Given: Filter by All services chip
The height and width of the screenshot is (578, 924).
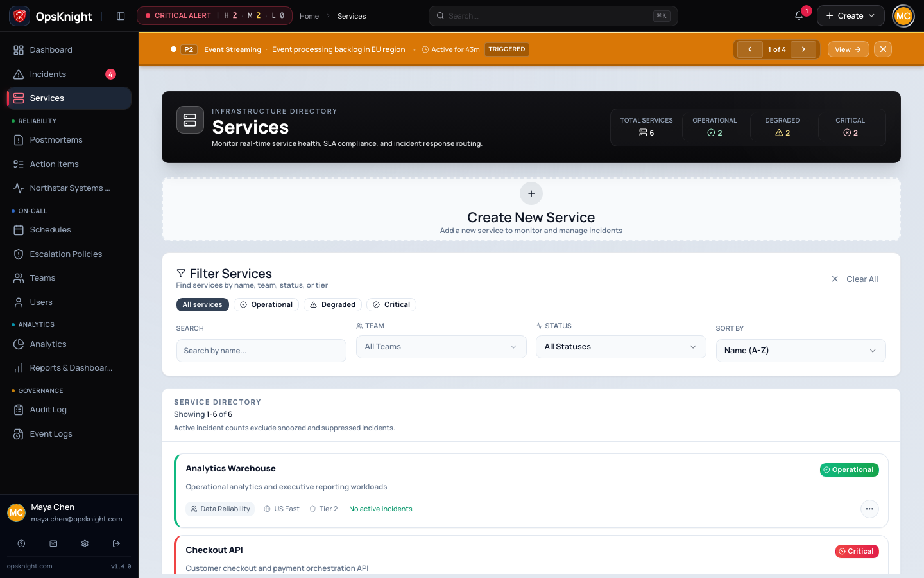Looking at the screenshot, I should [x=202, y=304].
